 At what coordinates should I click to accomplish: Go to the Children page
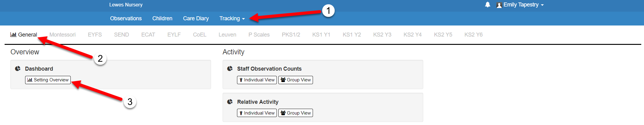[162, 18]
